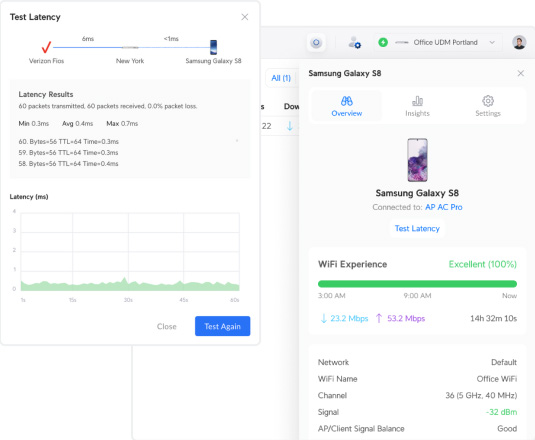
Task: Click the circular network app icon
Action: (x=316, y=43)
